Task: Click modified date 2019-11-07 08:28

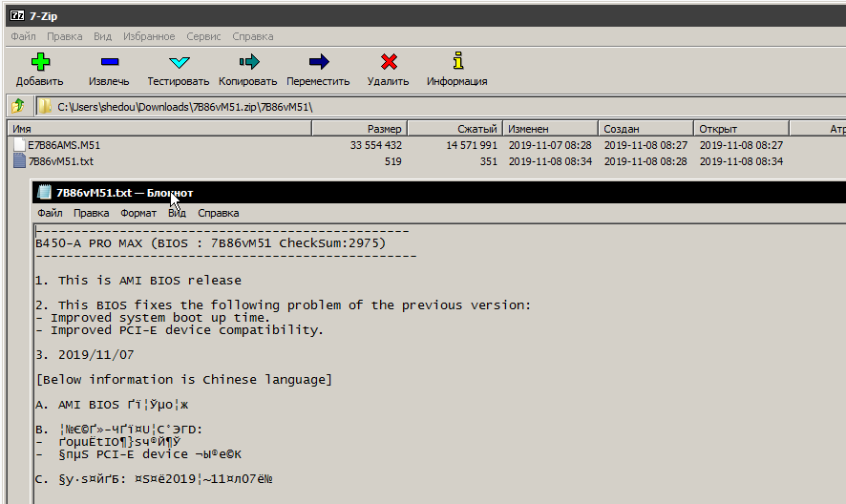Action: 550,145
